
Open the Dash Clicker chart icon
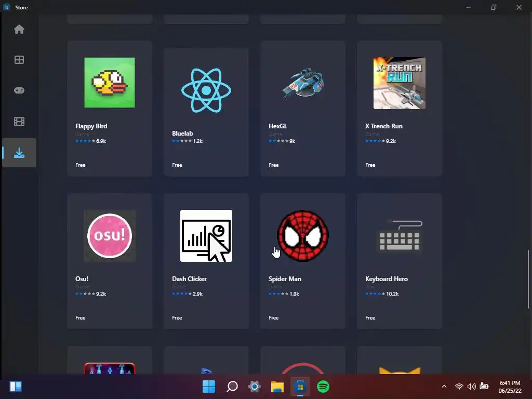pos(206,236)
